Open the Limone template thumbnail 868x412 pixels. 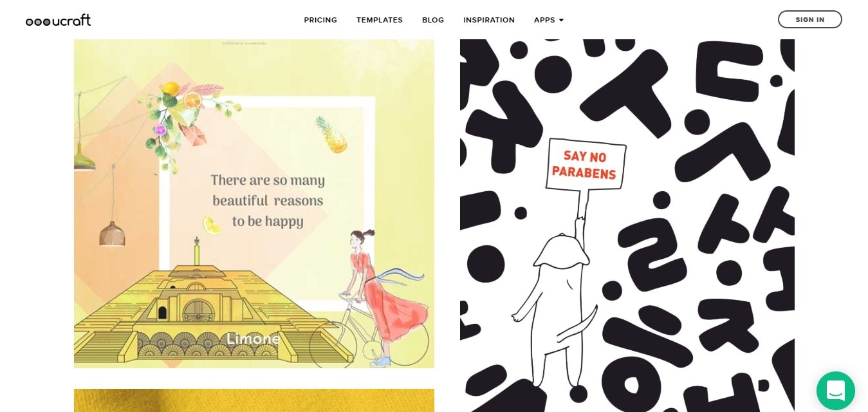pos(254,203)
